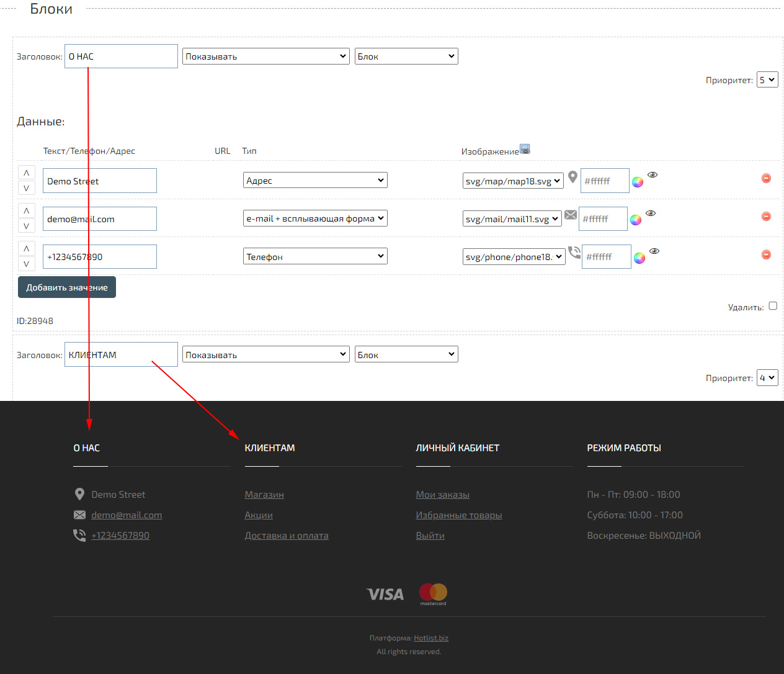Toggle eye visibility icon for phone row
The width and height of the screenshot is (784, 674).
654,251
